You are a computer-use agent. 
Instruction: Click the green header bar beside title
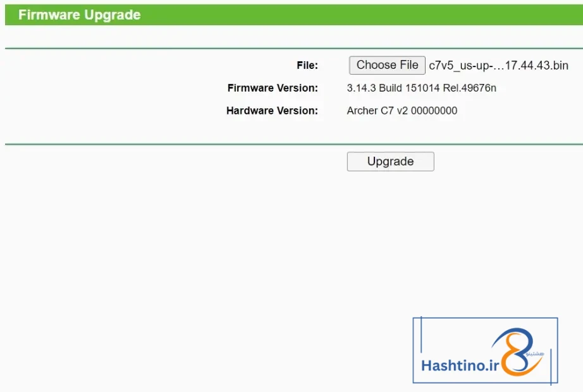pyautogui.click(x=360, y=15)
